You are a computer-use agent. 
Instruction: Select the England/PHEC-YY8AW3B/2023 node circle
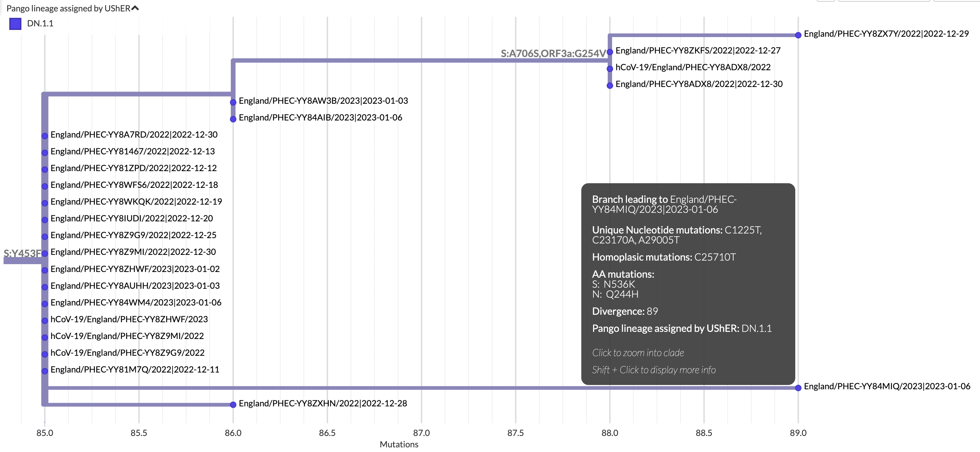click(x=233, y=102)
